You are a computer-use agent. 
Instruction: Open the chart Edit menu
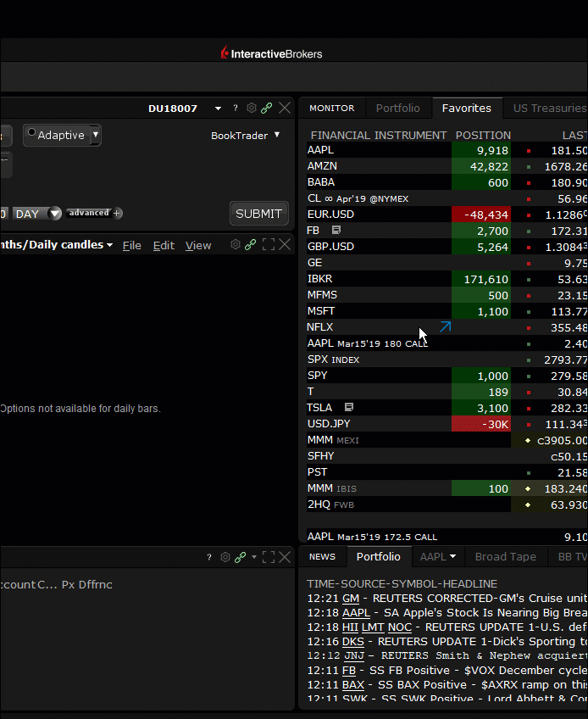(x=164, y=246)
